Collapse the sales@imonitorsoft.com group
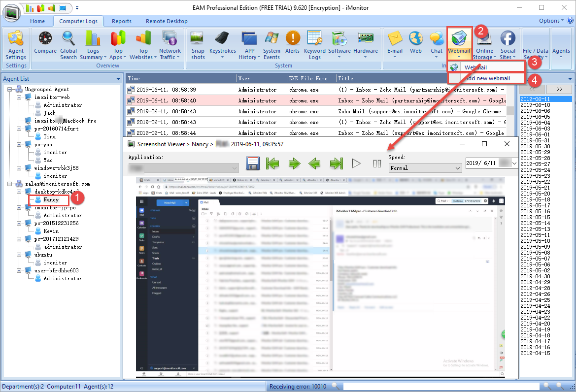Screen dimensions: 576x392 (10, 184)
